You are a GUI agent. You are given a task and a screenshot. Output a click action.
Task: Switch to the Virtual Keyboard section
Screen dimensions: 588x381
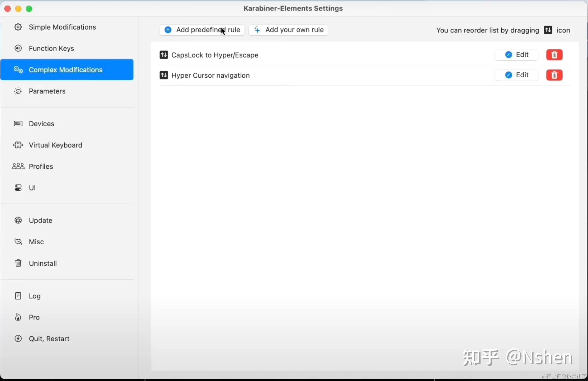(x=67, y=145)
